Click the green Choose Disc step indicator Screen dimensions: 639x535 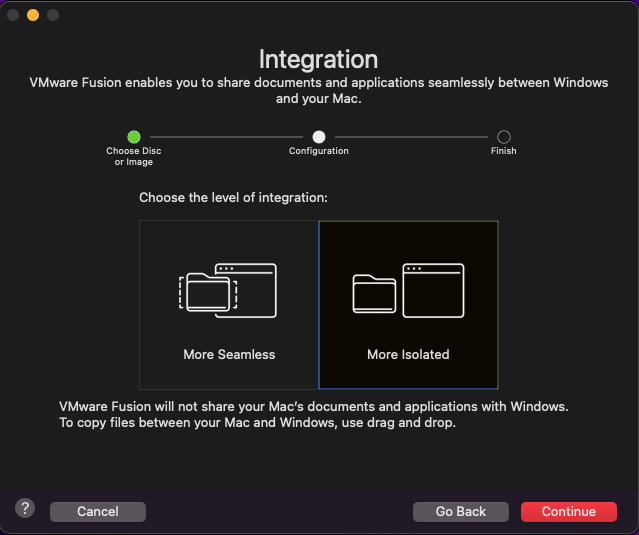pos(134,137)
